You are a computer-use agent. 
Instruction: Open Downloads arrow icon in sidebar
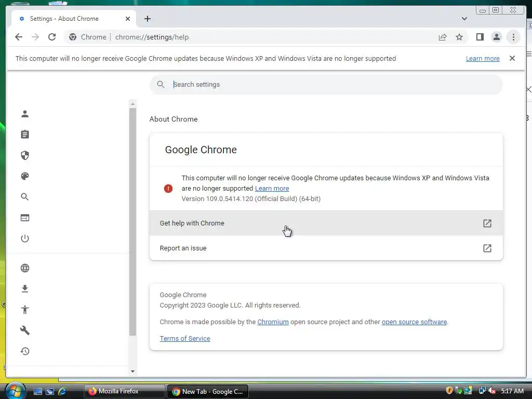point(25,289)
